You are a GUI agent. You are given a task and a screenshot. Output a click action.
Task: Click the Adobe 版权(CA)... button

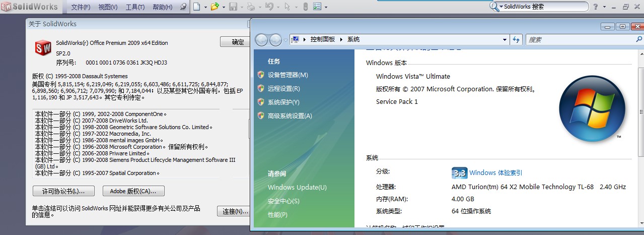(133, 191)
